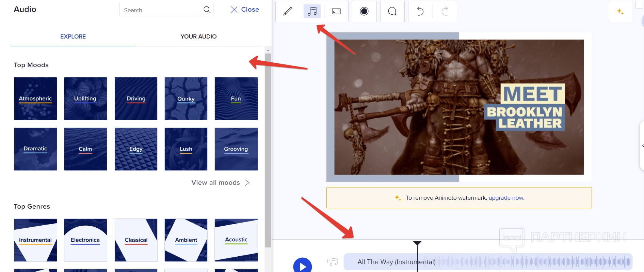Select the Quirky mood
Viewport: 644px width, 272px height.
[186, 99]
